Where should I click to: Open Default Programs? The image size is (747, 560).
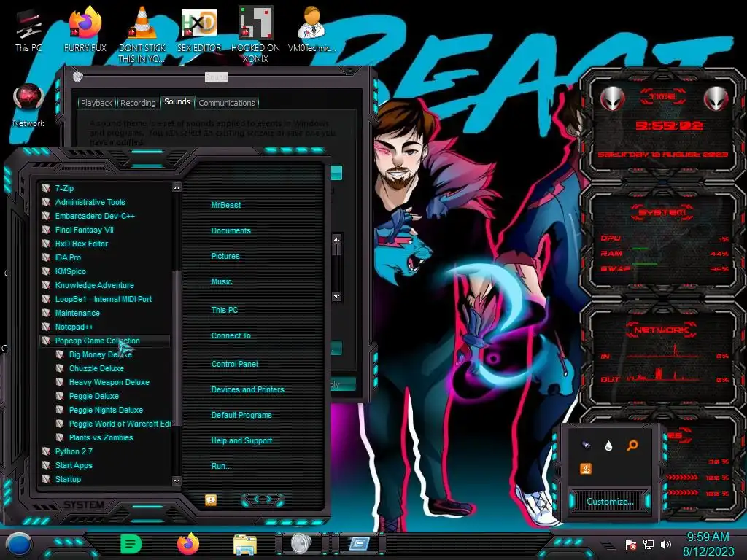click(x=241, y=415)
